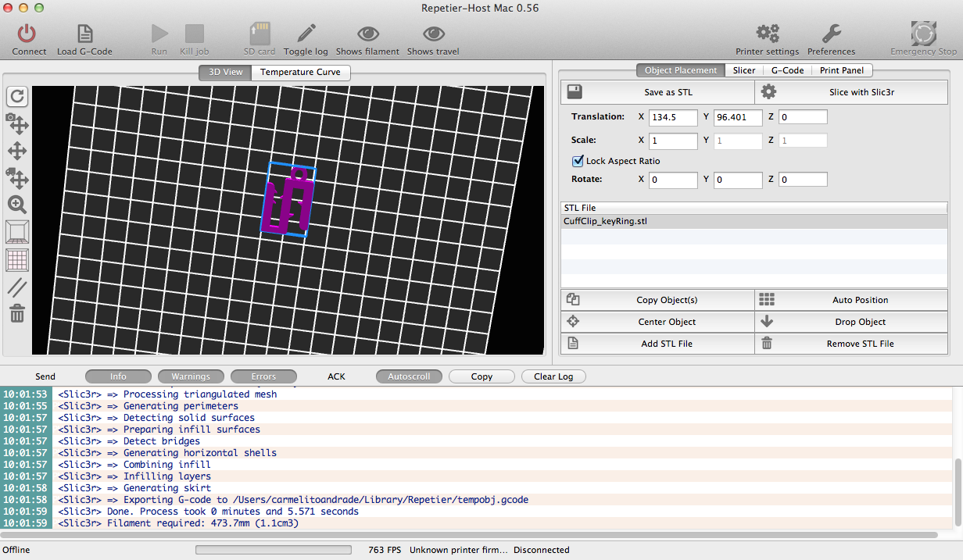This screenshot has height=560, width=963.
Task: Click the Disconnected status text
Action: pyautogui.click(x=542, y=550)
